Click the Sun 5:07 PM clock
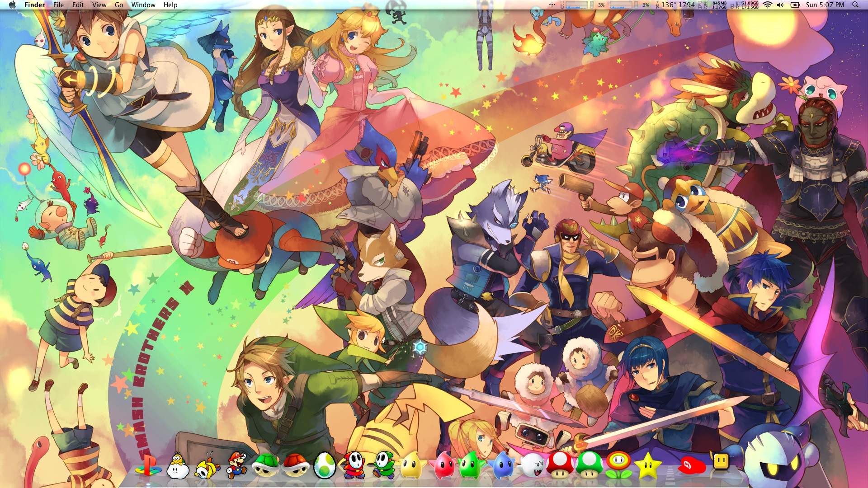Image resolution: width=868 pixels, height=488 pixels. (825, 5)
